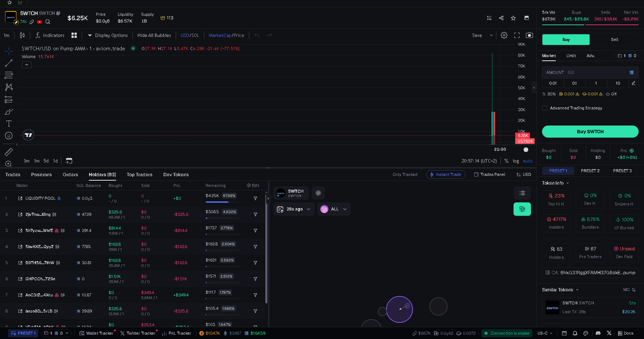The image size is (644, 339).
Task: Edit the quick buy amount presets
Action: [634, 83]
